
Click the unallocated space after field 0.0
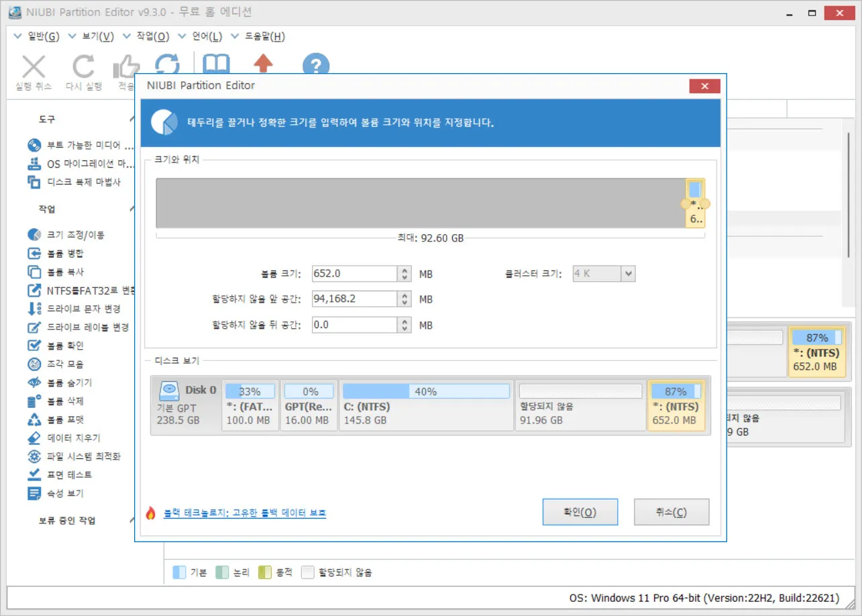tap(356, 325)
